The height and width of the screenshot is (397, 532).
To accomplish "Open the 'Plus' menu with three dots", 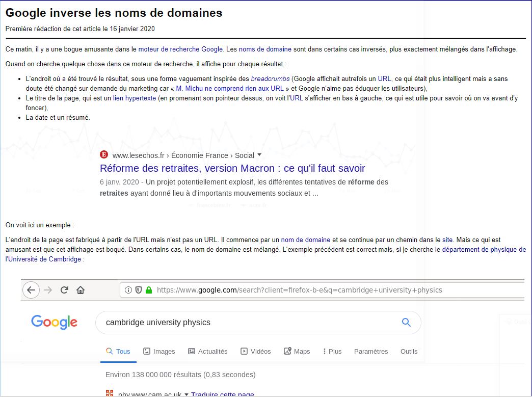I will [332, 352].
